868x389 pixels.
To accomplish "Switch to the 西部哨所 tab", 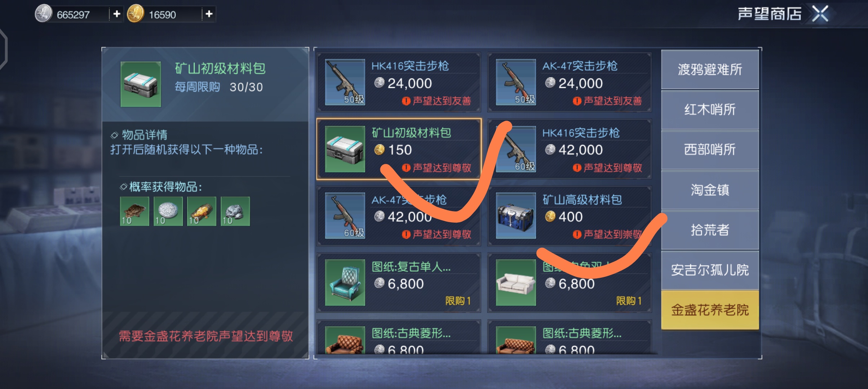I will click(710, 149).
